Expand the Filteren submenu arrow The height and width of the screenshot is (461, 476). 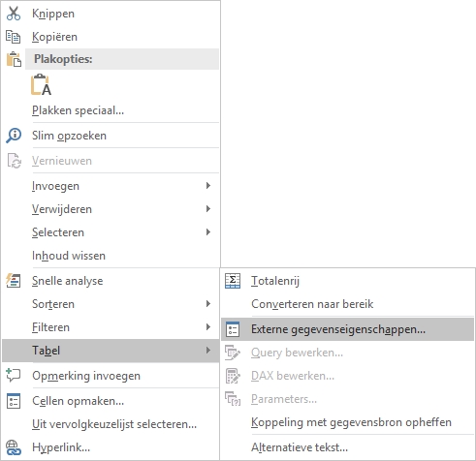point(208,327)
